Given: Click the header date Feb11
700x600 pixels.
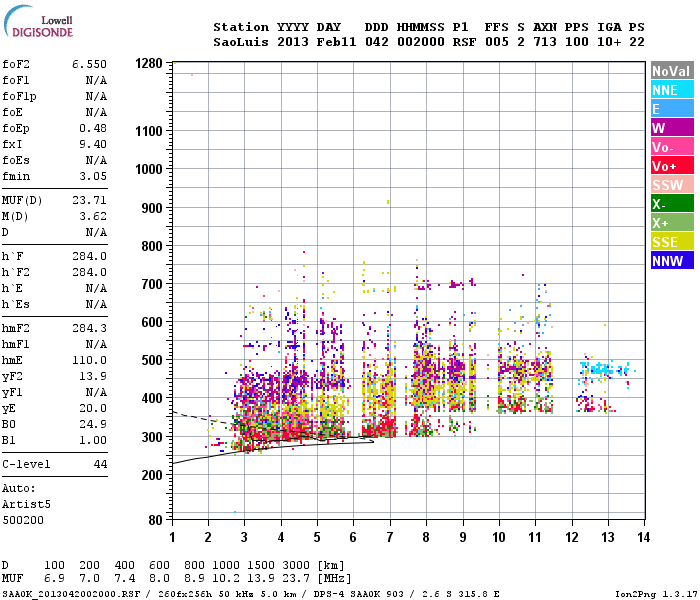Looking at the screenshot, I should click(336, 42).
